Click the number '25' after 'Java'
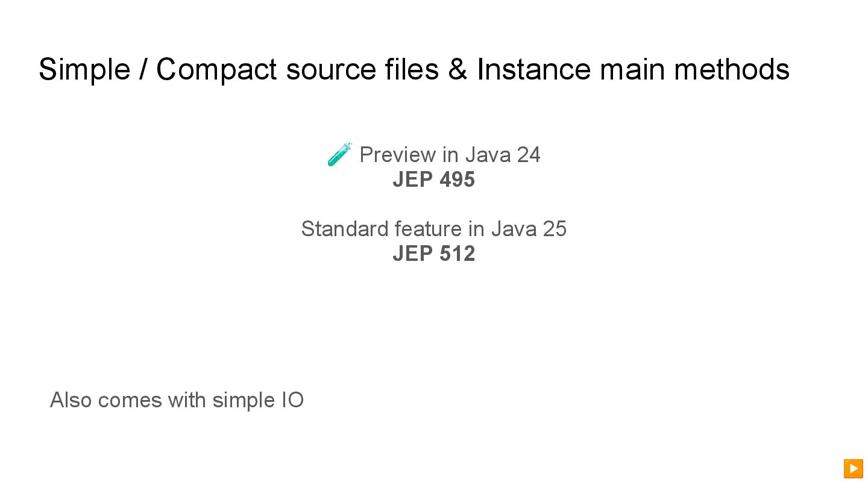This screenshot has width=868, height=488. 555,229
